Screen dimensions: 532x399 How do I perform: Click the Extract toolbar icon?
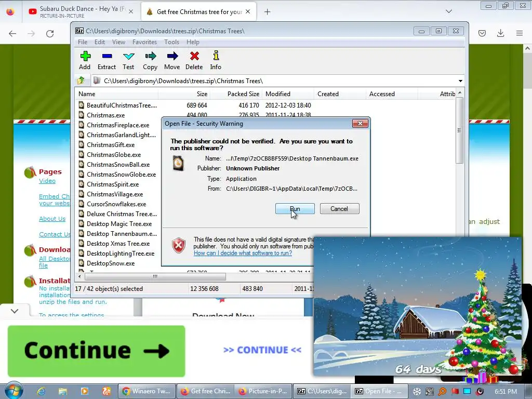click(x=107, y=60)
